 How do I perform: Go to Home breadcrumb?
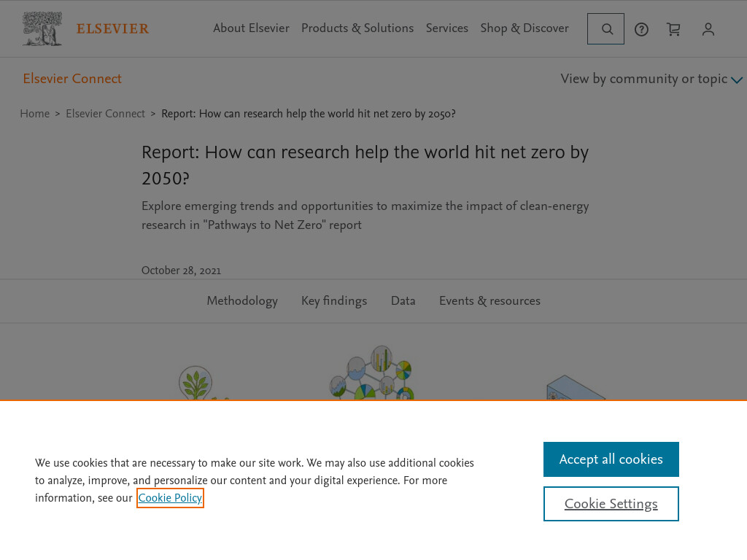tap(35, 114)
